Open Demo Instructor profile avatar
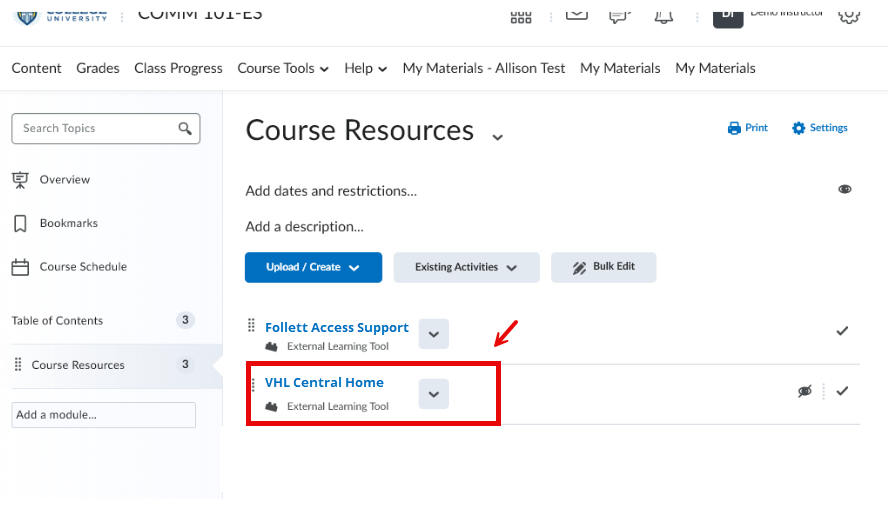 tap(728, 18)
